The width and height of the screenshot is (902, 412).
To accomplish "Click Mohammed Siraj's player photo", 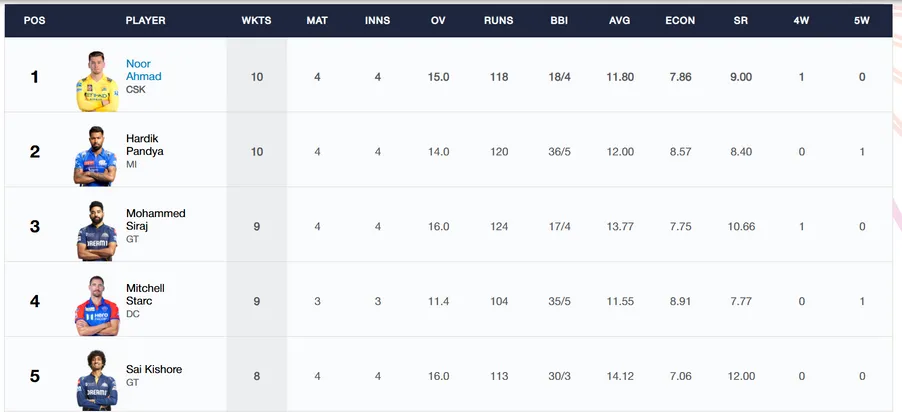I will coord(97,231).
